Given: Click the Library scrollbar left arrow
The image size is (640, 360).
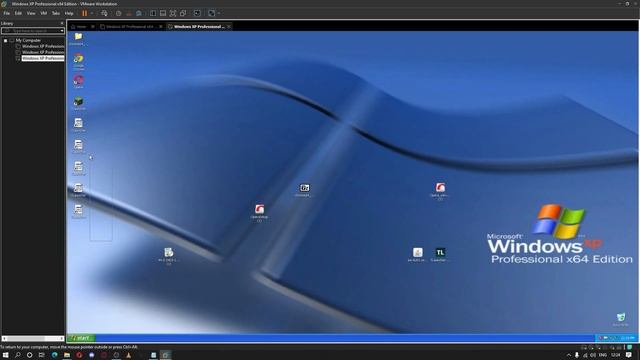Looking at the screenshot, I should point(4,338).
